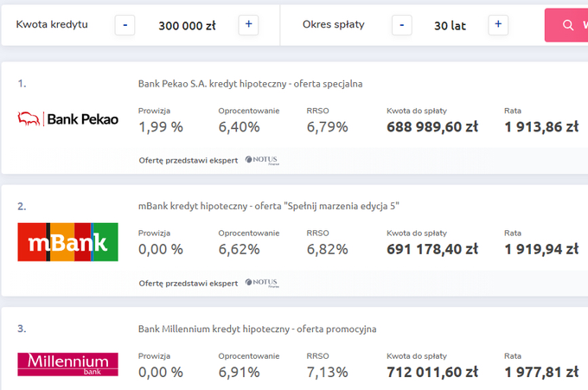Open Bank Pekao S.A. oferta specjalna title
Screen dimensions: 588x390
coord(250,84)
